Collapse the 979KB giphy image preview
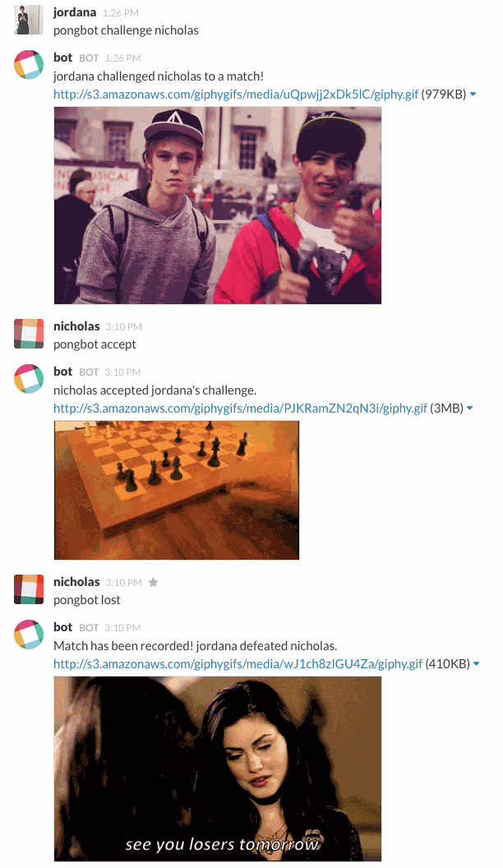The image size is (503, 868). pyautogui.click(x=473, y=94)
